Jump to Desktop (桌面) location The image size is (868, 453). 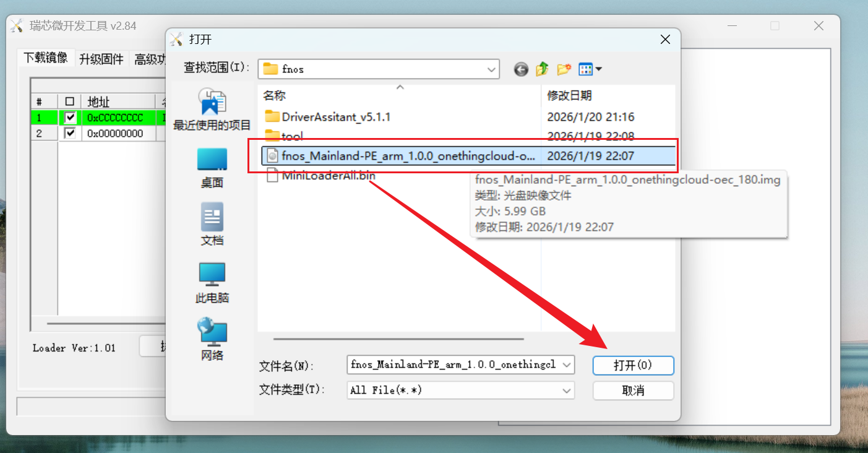pos(212,168)
